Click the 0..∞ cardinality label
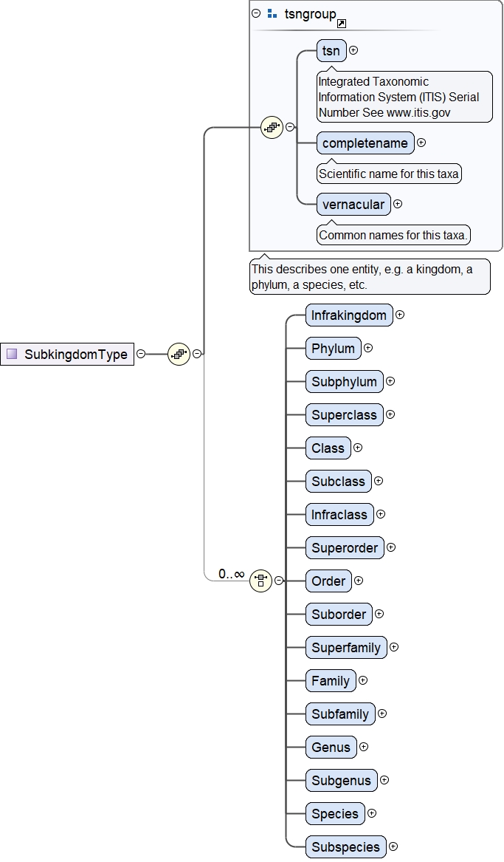 pos(231,574)
